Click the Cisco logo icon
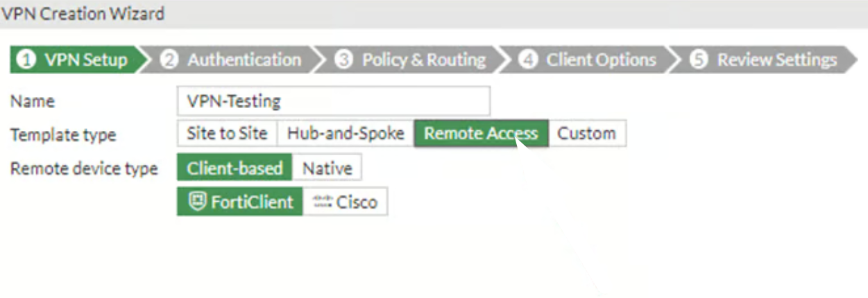The height and width of the screenshot is (298, 868). [323, 202]
